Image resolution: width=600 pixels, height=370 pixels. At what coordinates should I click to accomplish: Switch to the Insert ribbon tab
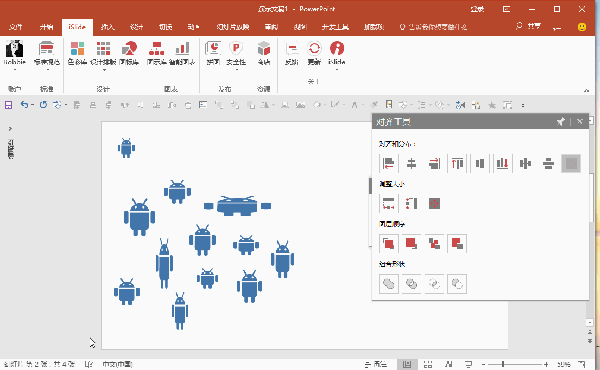point(108,27)
